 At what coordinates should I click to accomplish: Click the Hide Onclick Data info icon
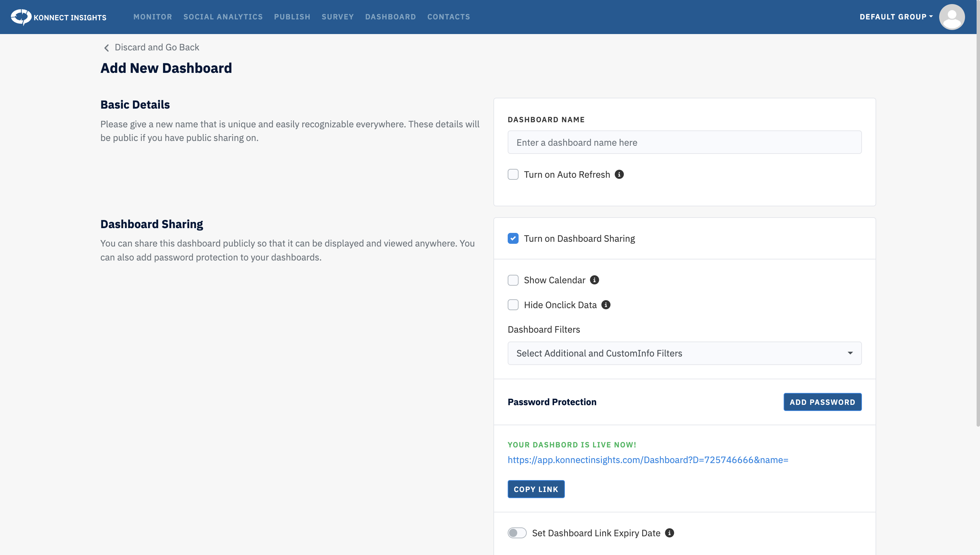(x=606, y=304)
